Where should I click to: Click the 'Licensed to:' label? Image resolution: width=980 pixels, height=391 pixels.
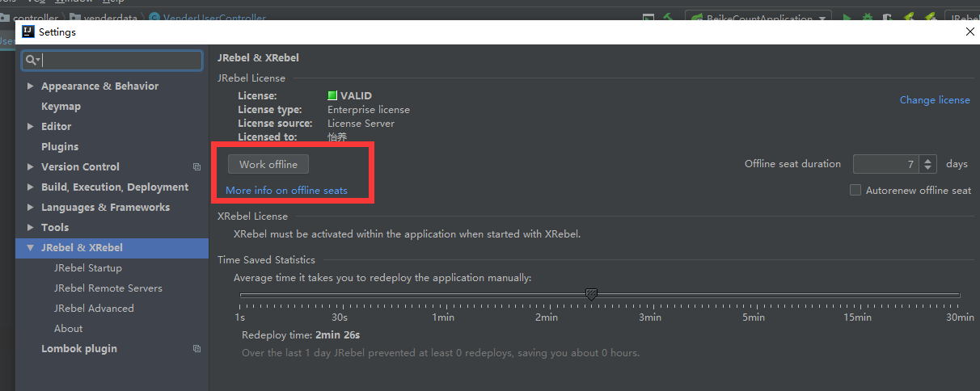[x=268, y=137]
